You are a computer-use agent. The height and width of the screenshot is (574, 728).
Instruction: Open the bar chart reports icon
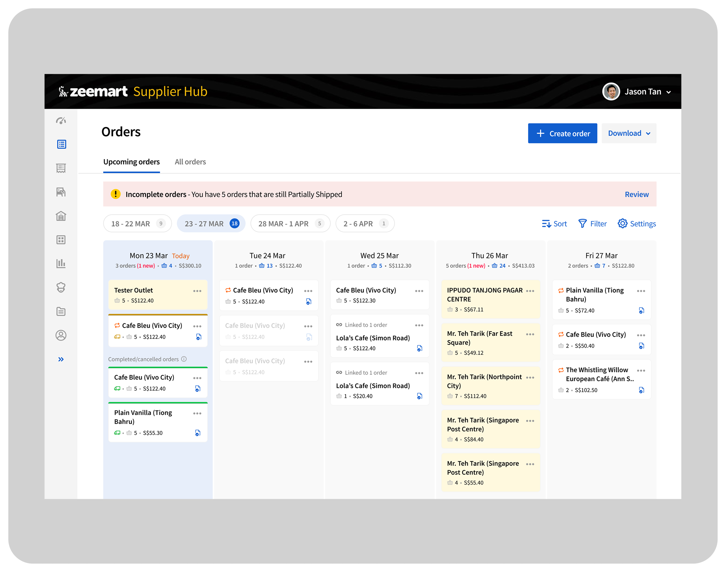click(61, 264)
